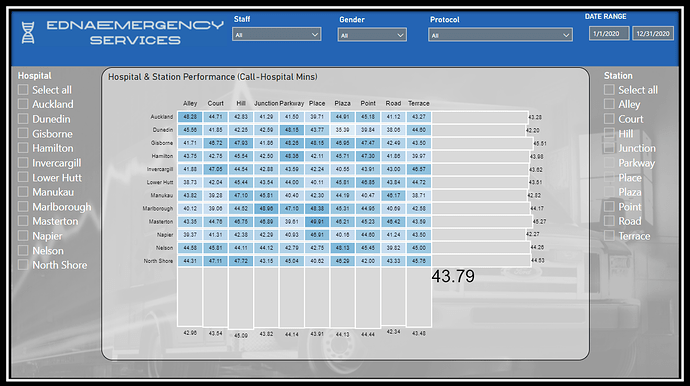Tick the Gisborne hospital checkbox
This screenshot has height=386, width=690.
pyautogui.click(x=23, y=133)
